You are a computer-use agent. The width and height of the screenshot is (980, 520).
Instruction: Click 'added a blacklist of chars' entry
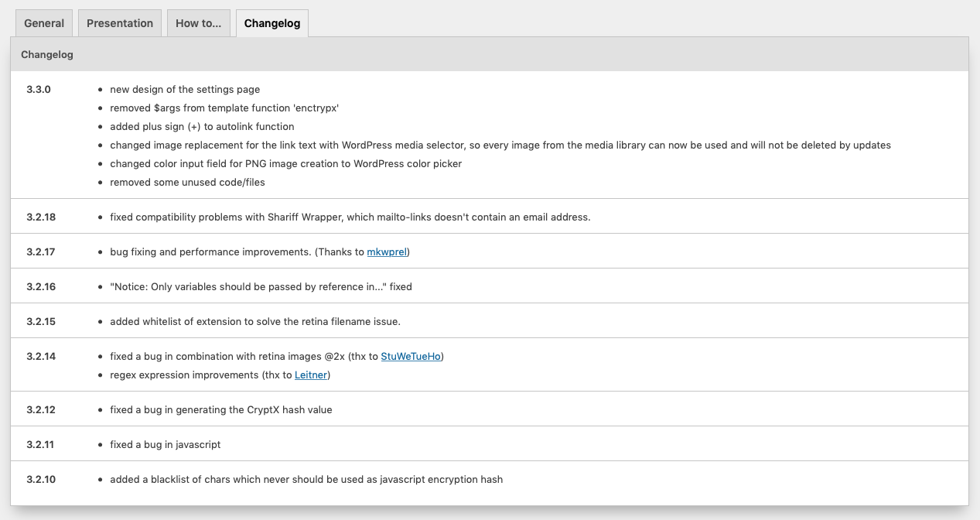point(306,479)
